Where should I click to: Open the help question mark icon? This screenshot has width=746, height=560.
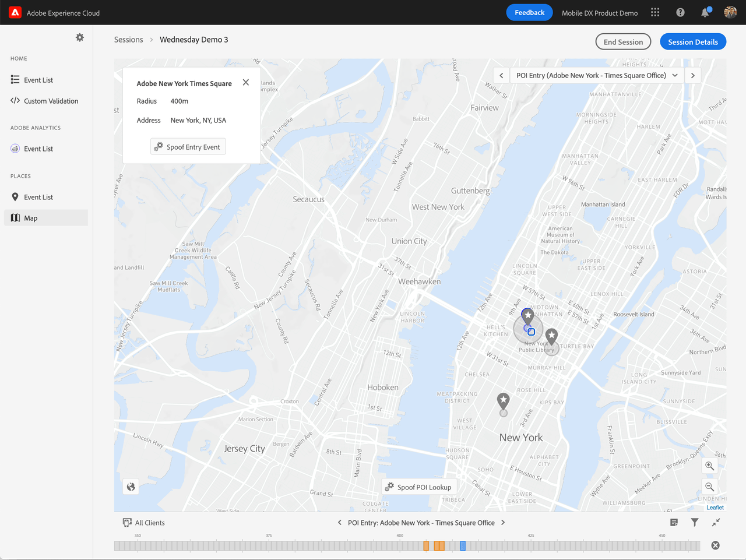(680, 12)
